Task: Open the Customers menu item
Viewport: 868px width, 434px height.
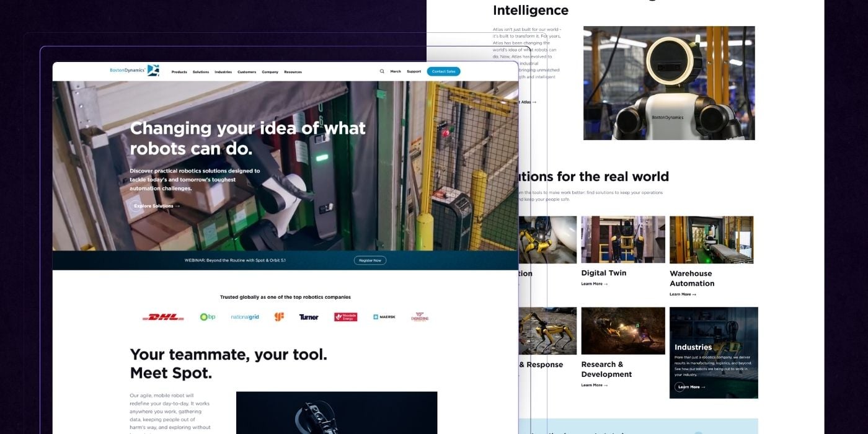Action: (247, 72)
